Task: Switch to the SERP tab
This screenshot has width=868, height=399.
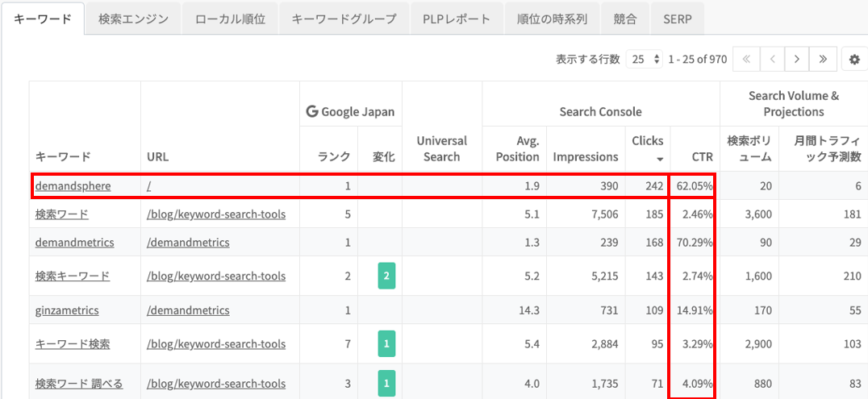Action: [677, 19]
